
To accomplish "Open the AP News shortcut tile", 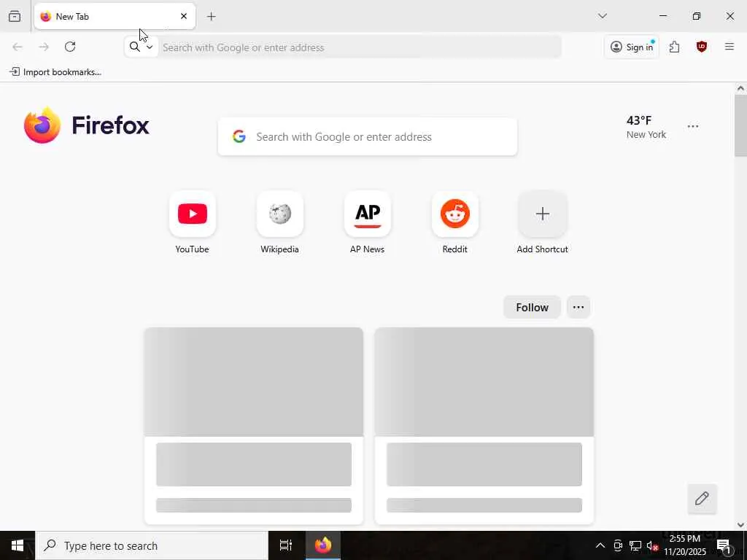I will click(368, 223).
